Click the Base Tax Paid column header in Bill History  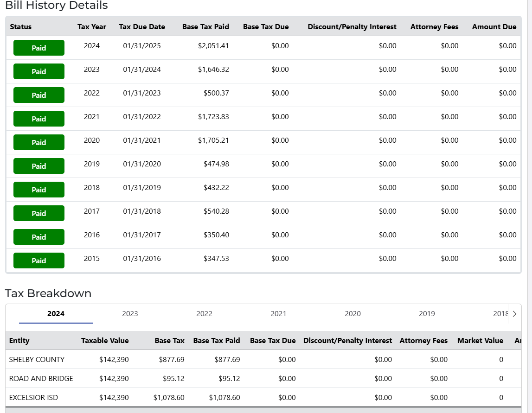point(205,27)
